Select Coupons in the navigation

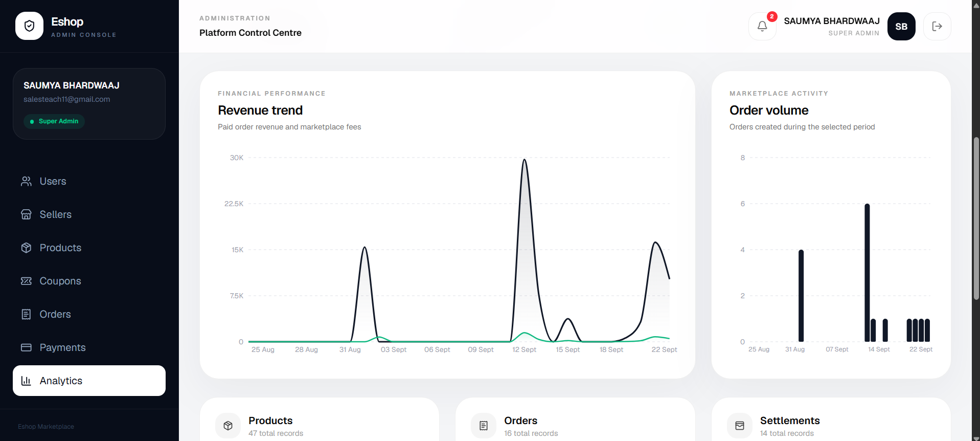[x=89, y=281]
